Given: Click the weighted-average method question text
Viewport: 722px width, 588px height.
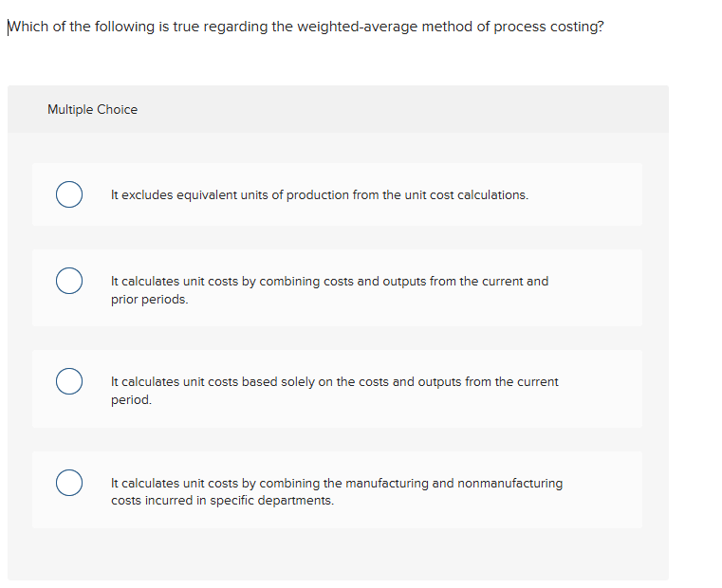Looking at the screenshot, I should pyautogui.click(x=304, y=27).
